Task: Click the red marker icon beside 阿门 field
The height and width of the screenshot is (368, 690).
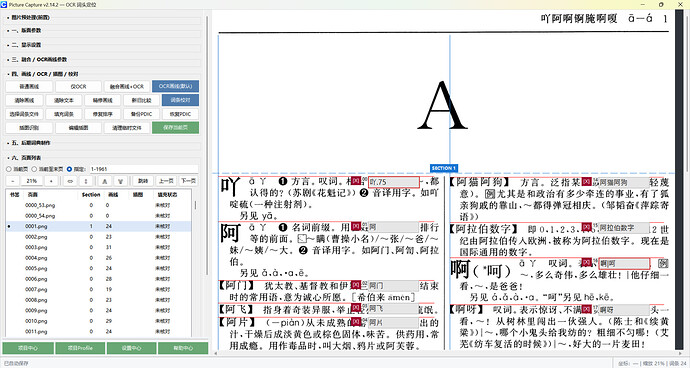Action: (356, 284)
